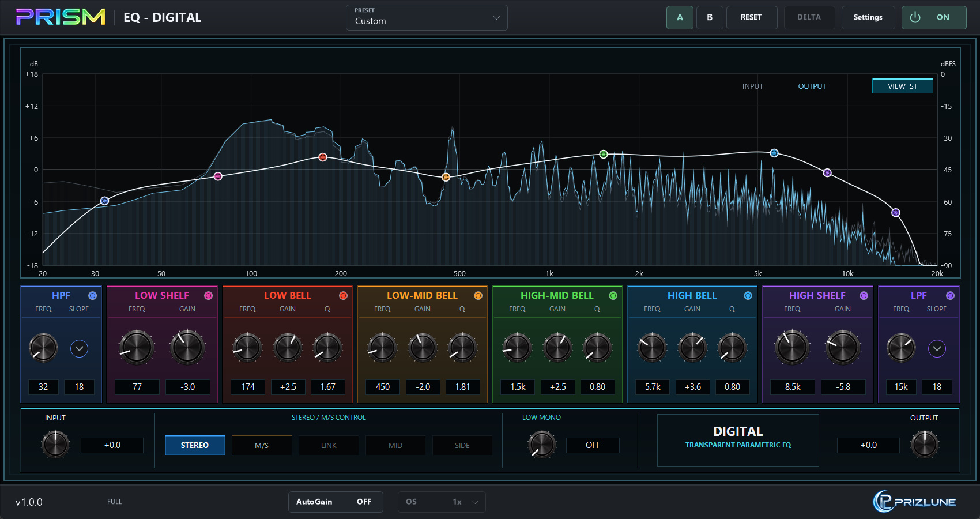980x519 pixels.
Task: Click the Low Bell Q value 1.67
Action: point(328,387)
